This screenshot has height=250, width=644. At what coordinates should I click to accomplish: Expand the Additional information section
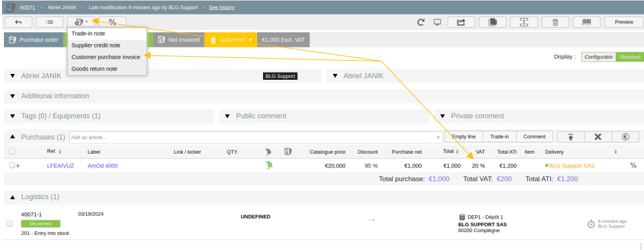pos(13,96)
